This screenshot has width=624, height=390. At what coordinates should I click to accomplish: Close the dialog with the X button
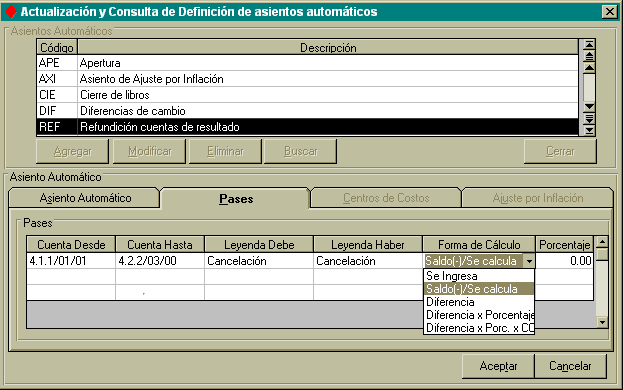click(610, 12)
